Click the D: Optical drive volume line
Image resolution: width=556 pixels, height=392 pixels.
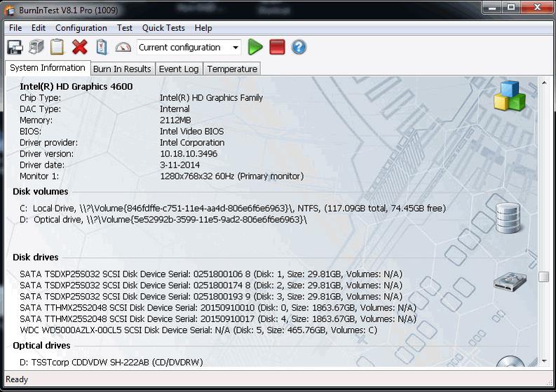[163, 219]
